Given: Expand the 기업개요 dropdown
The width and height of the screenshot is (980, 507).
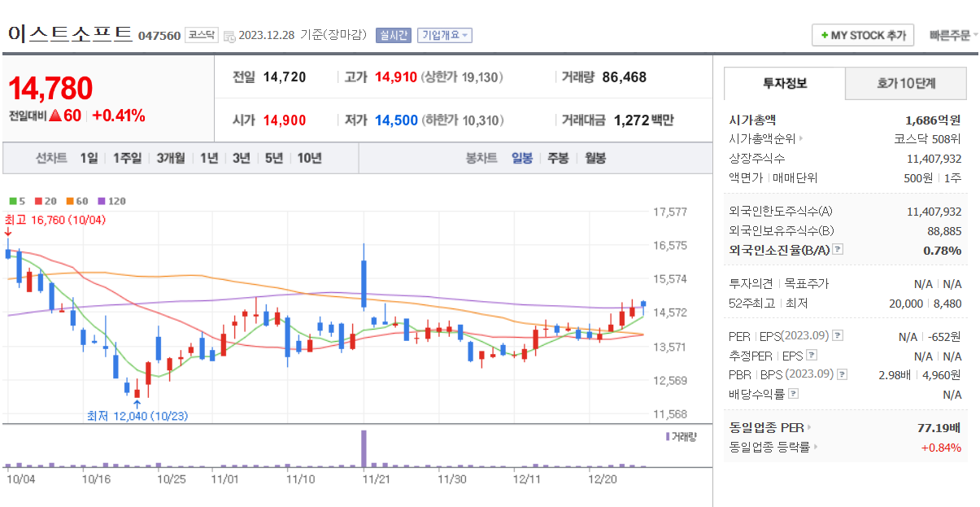Looking at the screenshot, I should [x=445, y=35].
